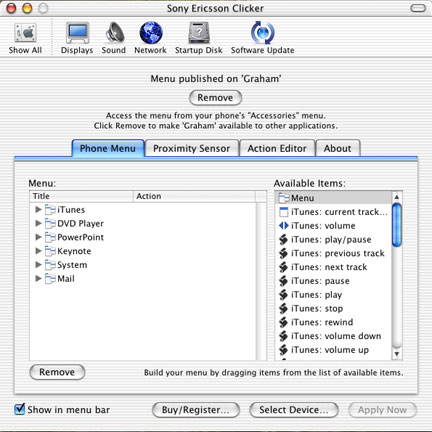Viewport: 432px width, 432px height.
Task: Open the Sound preference icon
Action: point(115,33)
